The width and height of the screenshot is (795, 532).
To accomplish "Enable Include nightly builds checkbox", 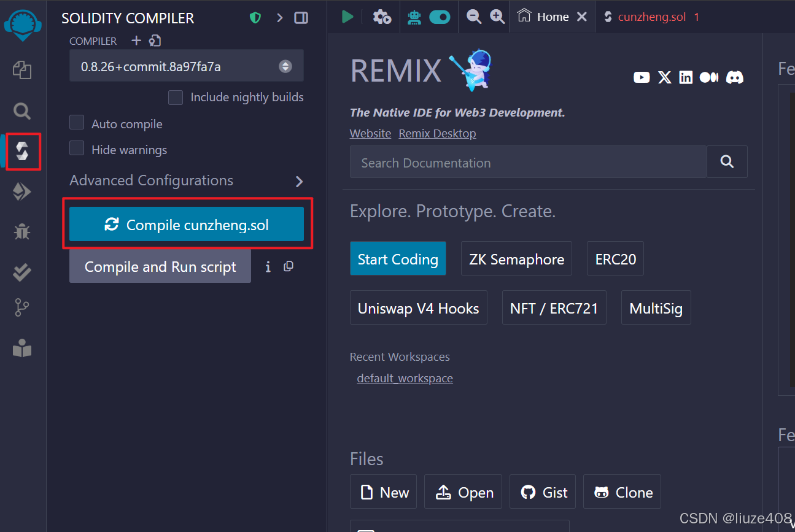I will [176, 98].
